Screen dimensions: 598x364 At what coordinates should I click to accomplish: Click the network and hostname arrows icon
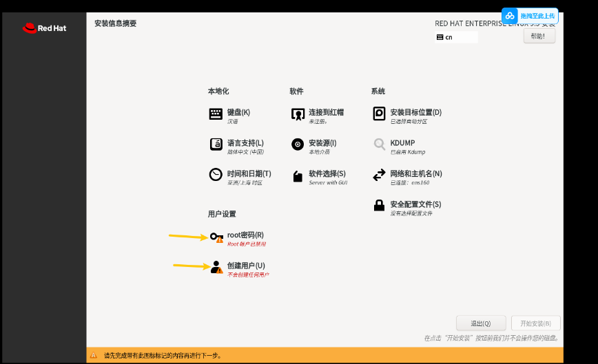(379, 175)
